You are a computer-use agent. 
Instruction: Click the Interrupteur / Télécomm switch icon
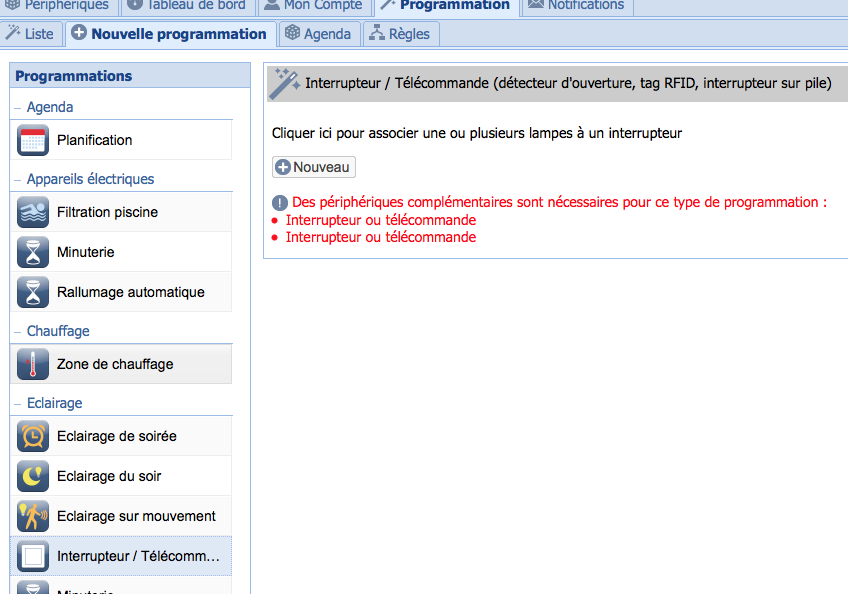[33, 556]
